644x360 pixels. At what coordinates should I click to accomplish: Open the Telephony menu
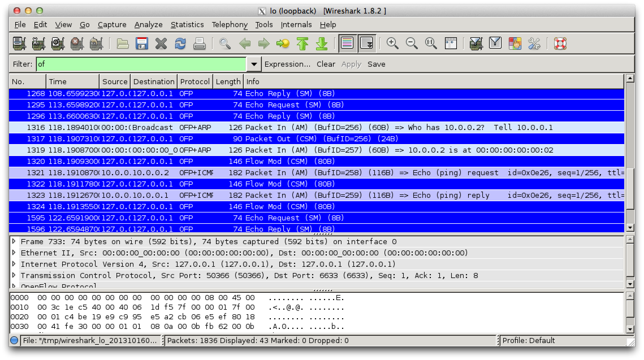(x=230, y=25)
